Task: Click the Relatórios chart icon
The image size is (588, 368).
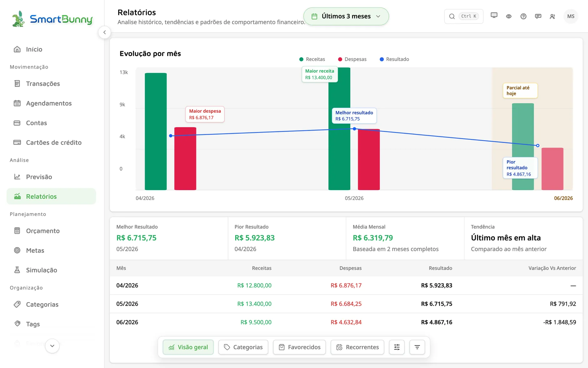Action: click(x=17, y=196)
